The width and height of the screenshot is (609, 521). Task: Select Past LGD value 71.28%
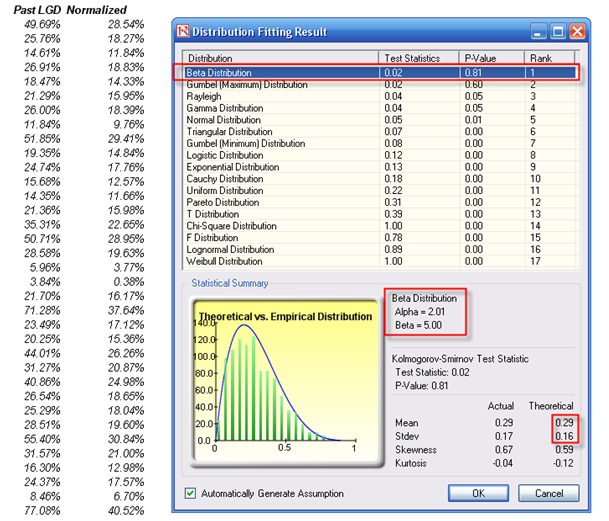click(x=42, y=310)
